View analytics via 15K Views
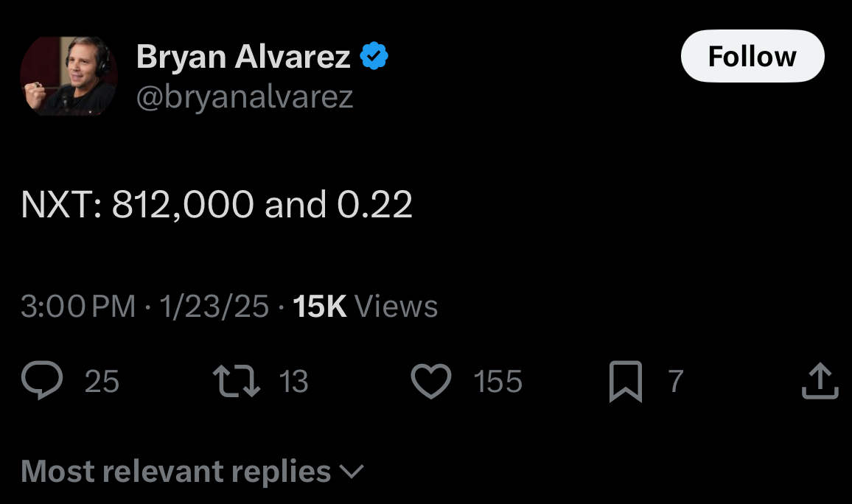The width and height of the screenshot is (852, 504). (365, 307)
